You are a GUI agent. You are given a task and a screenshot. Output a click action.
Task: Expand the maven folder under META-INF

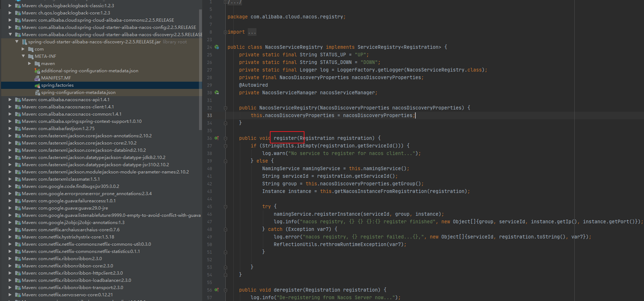tap(30, 64)
